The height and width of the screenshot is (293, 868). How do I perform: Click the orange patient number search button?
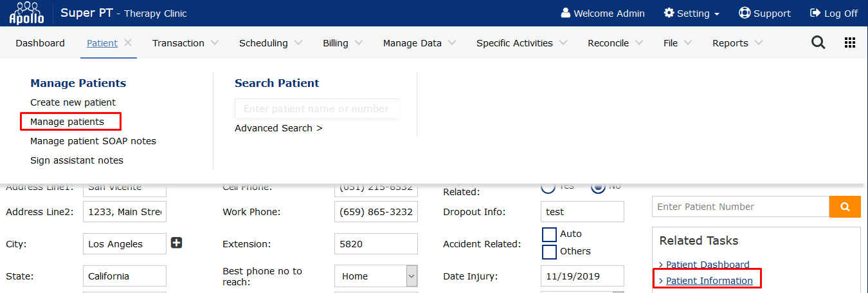pos(845,207)
